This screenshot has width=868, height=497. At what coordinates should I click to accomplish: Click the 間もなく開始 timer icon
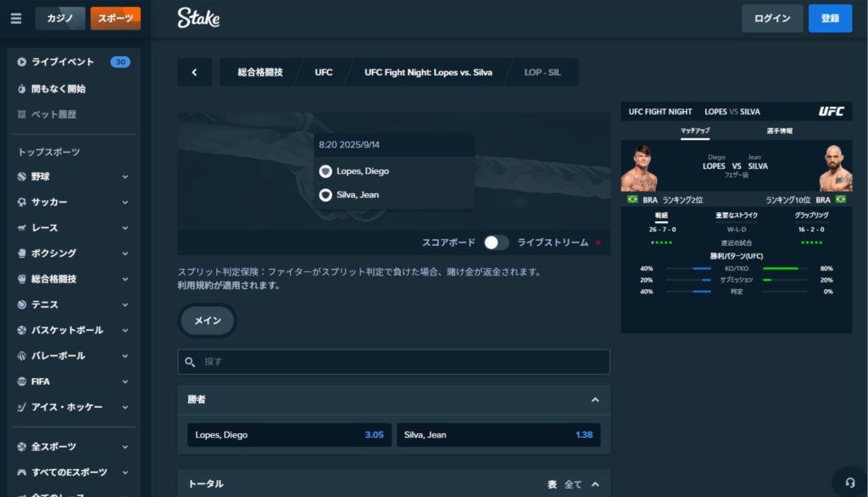(x=21, y=89)
